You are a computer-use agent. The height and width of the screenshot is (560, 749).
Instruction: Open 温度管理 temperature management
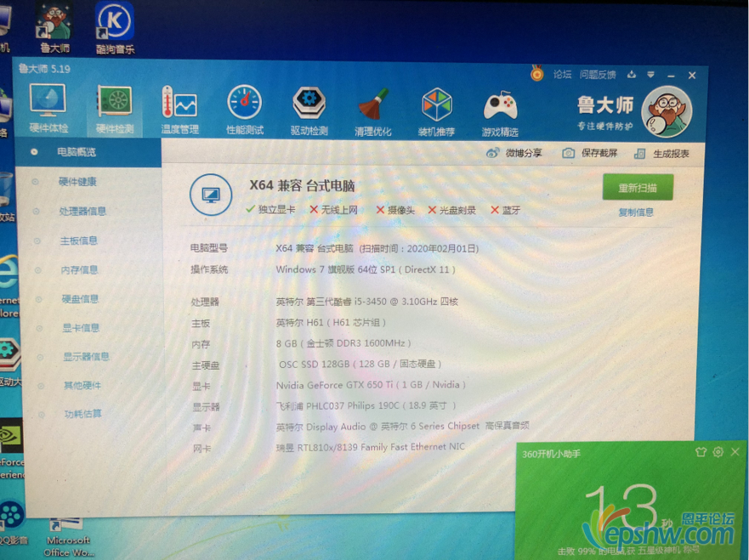point(179,110)
